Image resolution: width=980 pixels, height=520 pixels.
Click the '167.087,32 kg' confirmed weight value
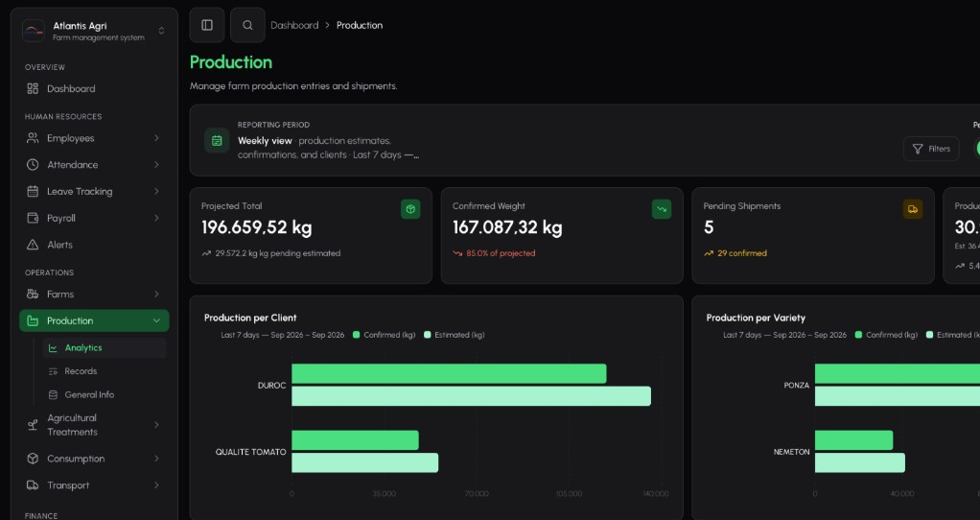pyautogui.click(x=507, y=227)
